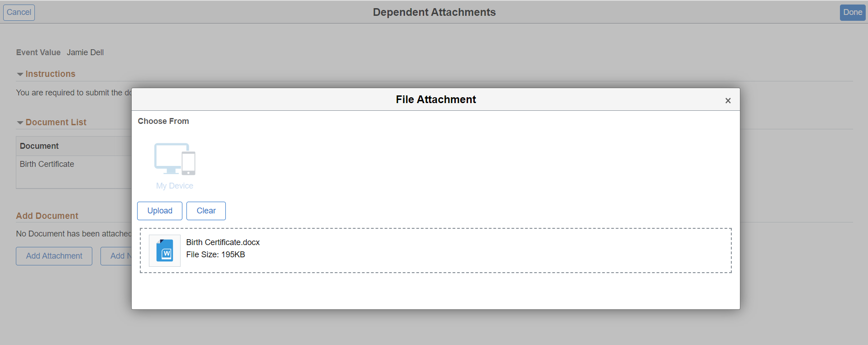
Task: Click Done in the page header
Action: (852, 12)
